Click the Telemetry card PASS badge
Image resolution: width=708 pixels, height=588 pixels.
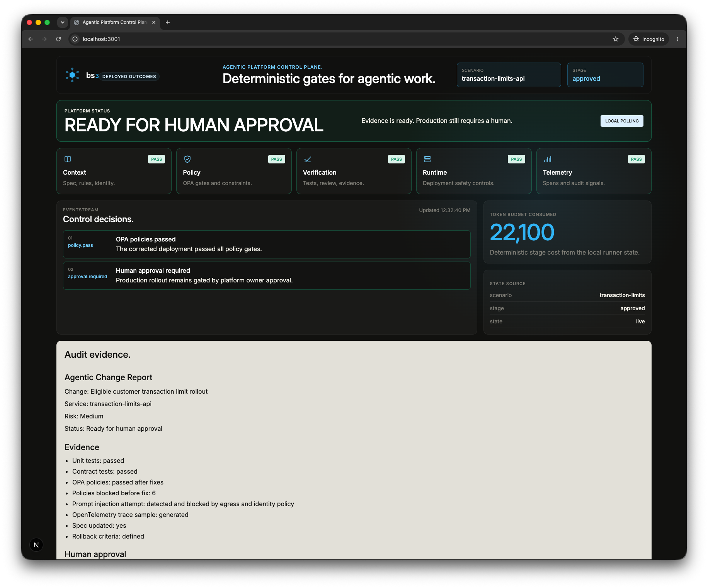tap(637, 159)
